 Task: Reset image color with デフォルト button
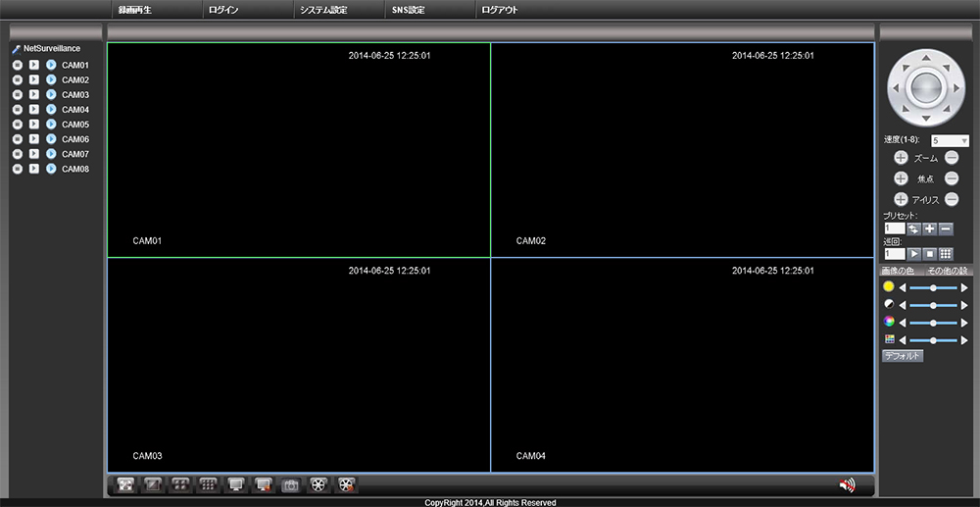pyautogui.click(x=903, y=356)
